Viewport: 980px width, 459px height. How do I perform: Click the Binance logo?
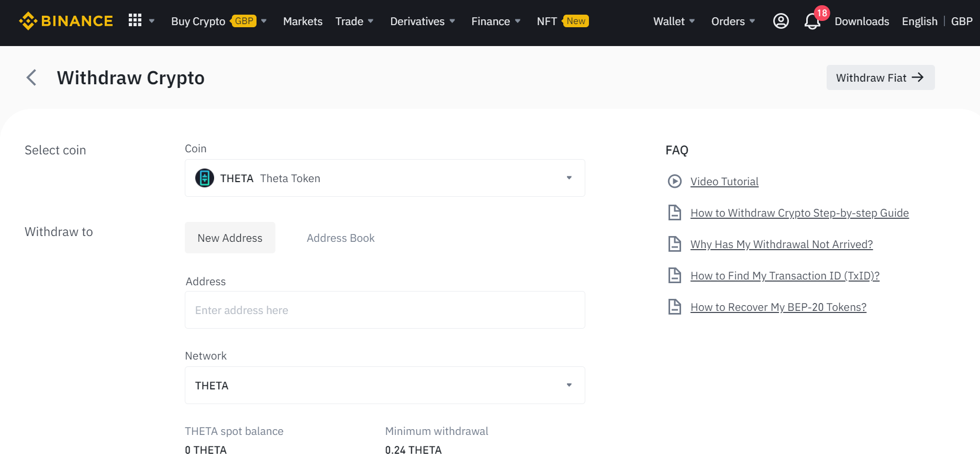click(x=66, y=21)
